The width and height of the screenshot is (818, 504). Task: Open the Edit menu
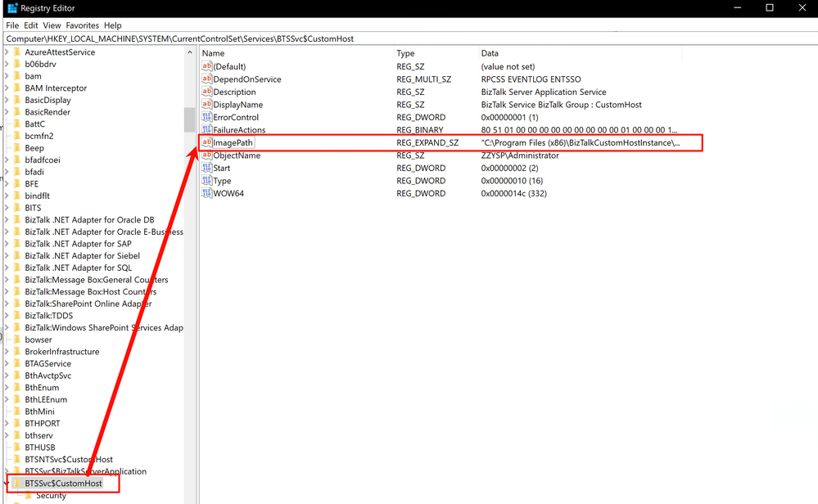[x=31, y=25]
